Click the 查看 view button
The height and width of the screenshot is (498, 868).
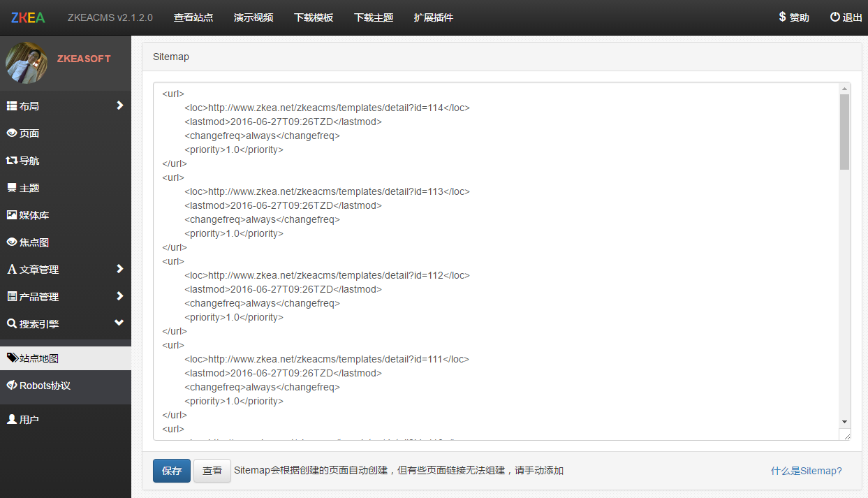[212, 471]
